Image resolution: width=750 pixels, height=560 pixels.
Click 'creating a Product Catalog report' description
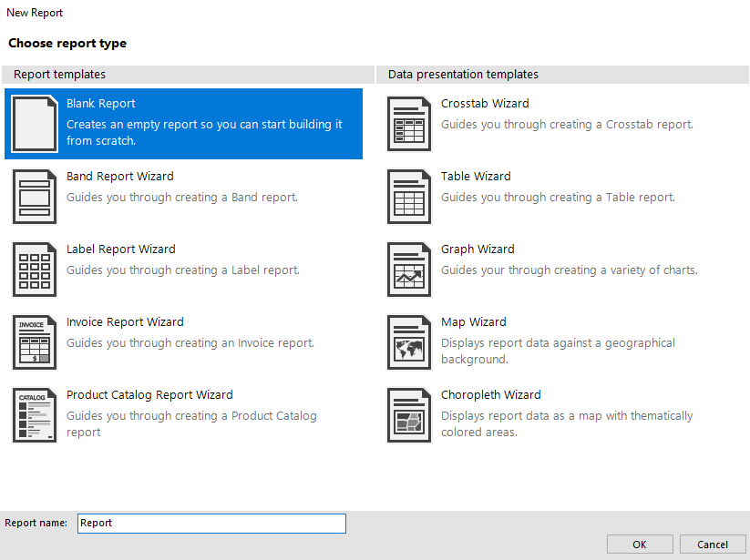coord(191,423)
